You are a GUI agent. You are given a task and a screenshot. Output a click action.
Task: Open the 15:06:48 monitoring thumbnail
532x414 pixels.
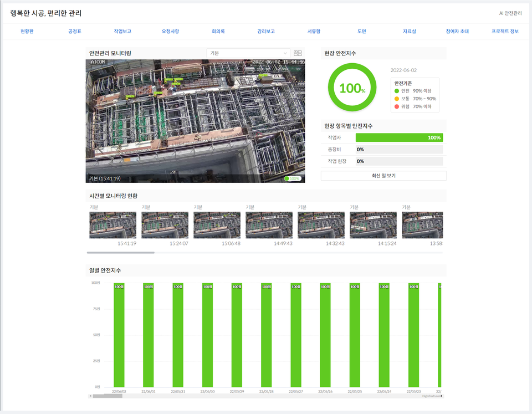[217, 225]
